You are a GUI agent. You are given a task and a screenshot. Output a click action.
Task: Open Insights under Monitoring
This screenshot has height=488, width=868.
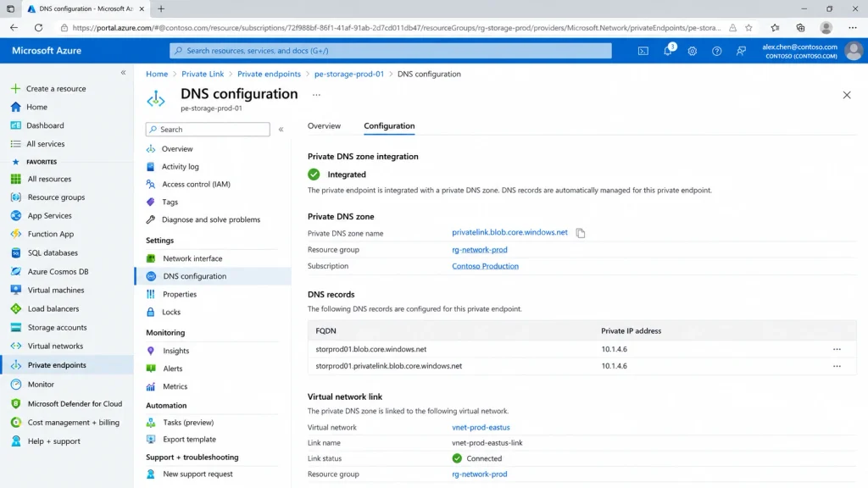click(175, 351)
